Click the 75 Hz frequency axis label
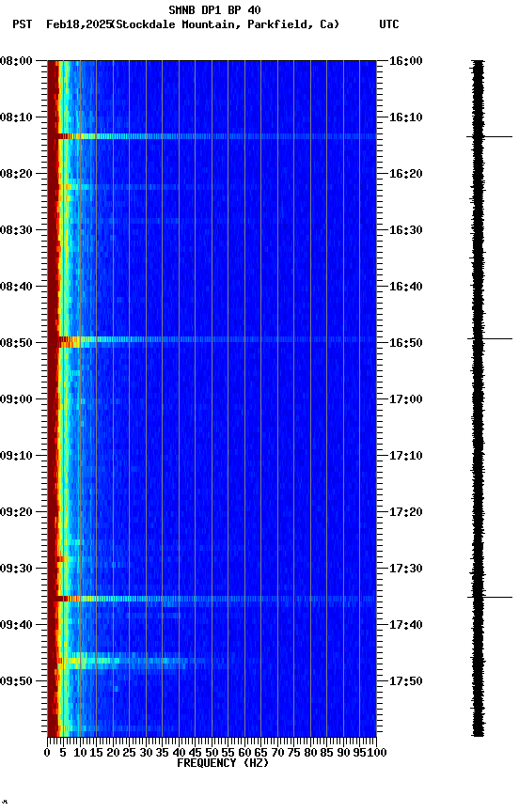 (x=293, y=753)
